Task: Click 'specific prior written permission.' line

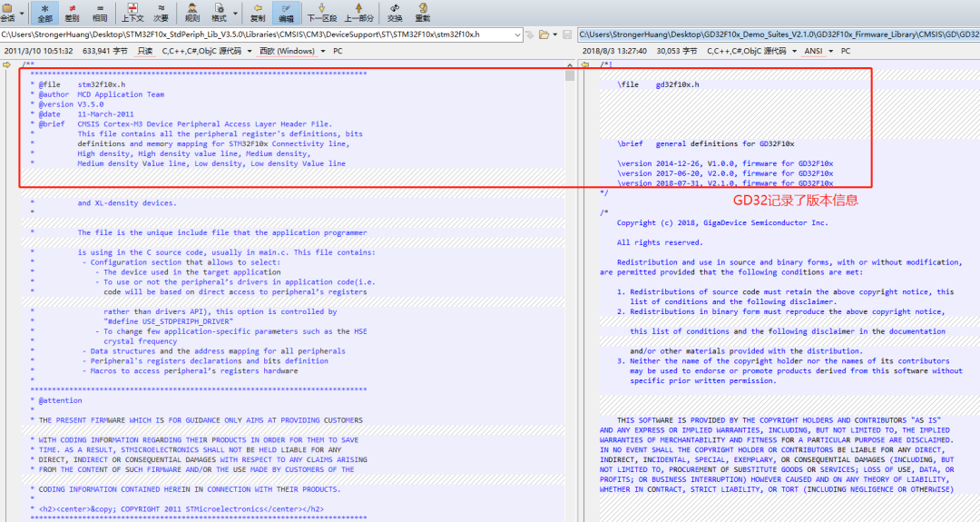Action: click(702, 380)
